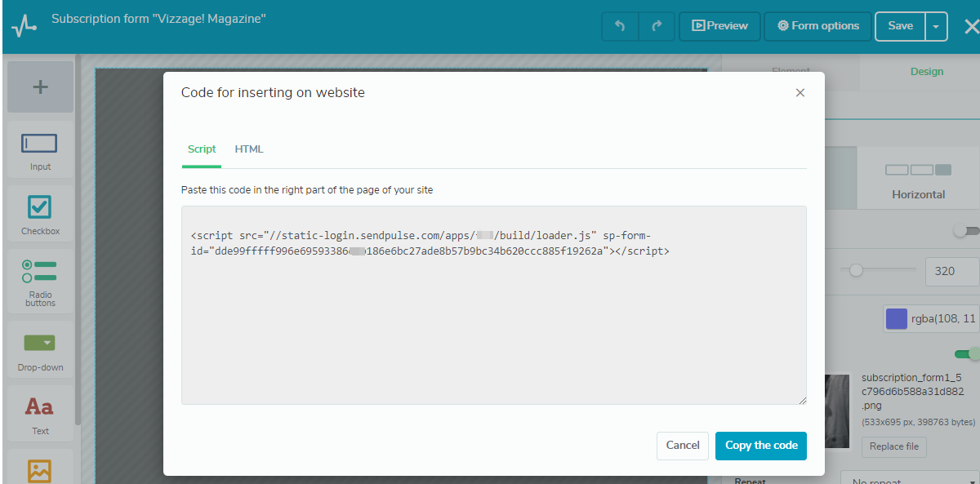Close the form editor with the X
The height and width of the screenshot is (484, 980).
point(971,26)
